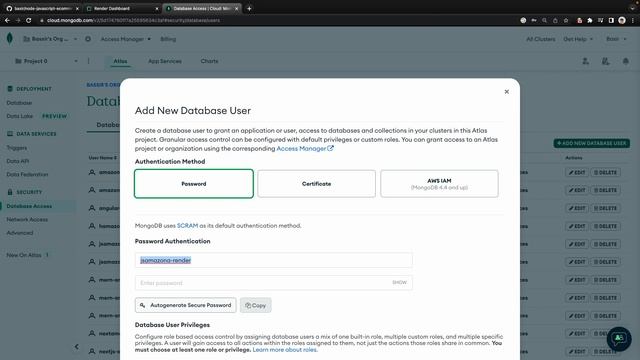640x360 pixels.
Task: Go forward in browser history
Action: [x=18, y=20]
